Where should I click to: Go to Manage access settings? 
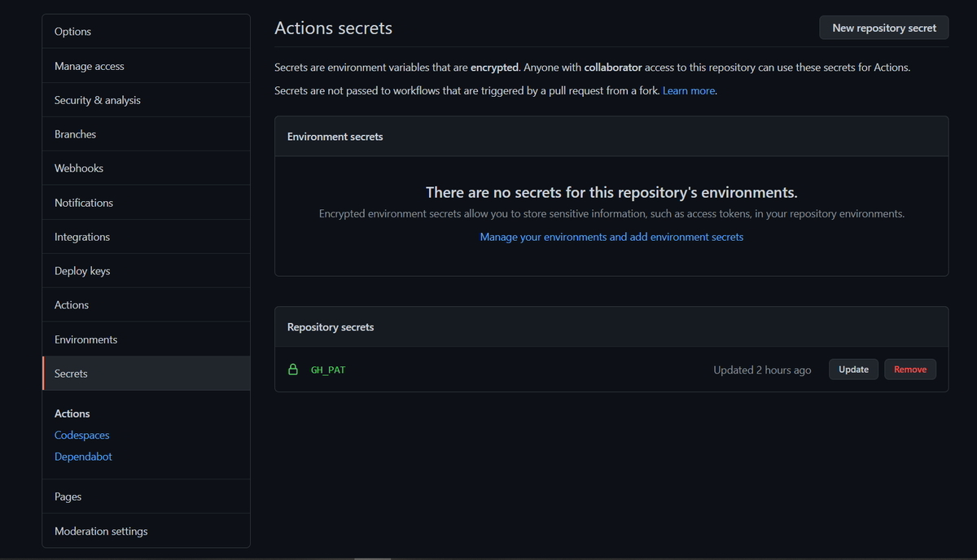click(89, 65)
